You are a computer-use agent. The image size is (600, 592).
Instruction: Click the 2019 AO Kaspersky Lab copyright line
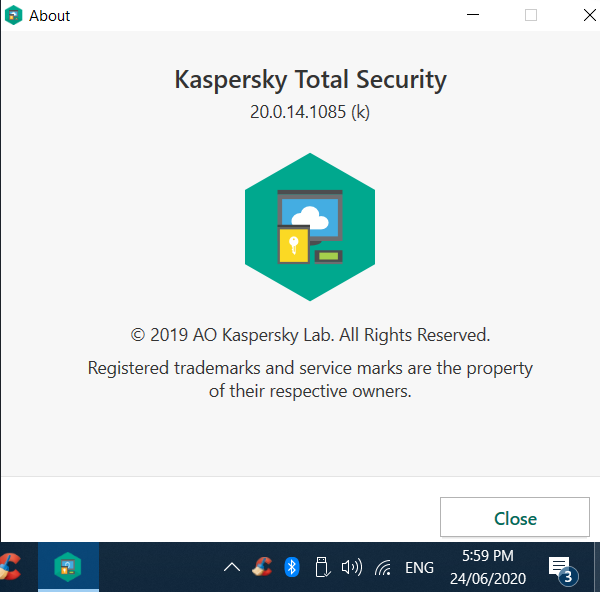(x=310, y=335)
